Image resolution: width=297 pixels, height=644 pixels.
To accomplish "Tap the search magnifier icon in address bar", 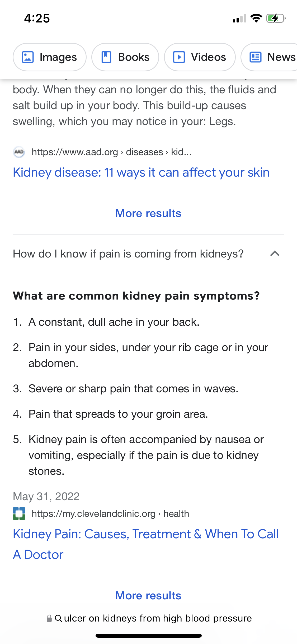I will (58, 618).
